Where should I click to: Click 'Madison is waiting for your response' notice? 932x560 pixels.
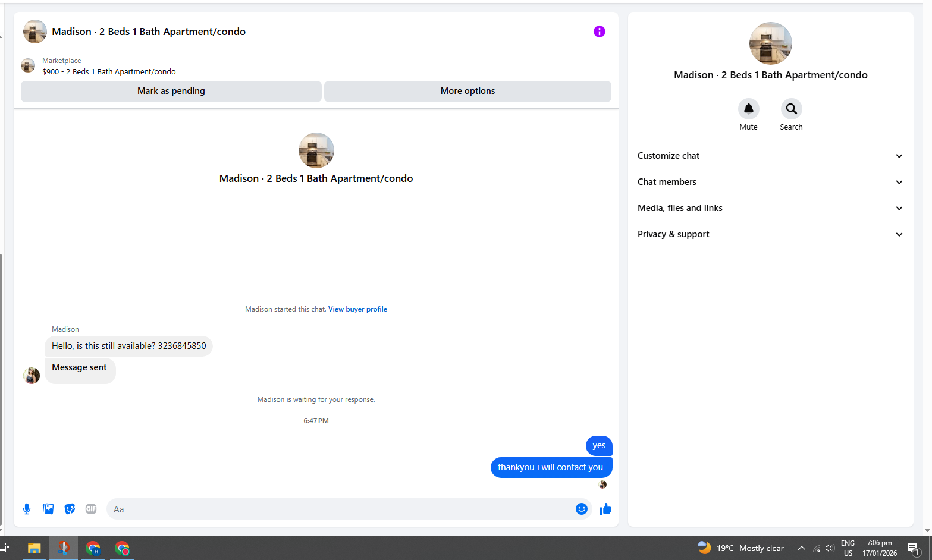click(316, 399)
